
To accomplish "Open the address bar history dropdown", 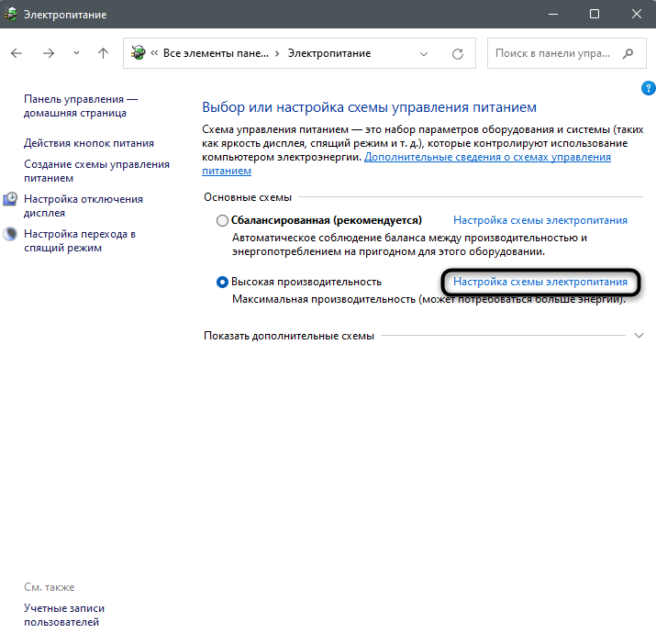I will pyautogui.click(x=424, y=53).
